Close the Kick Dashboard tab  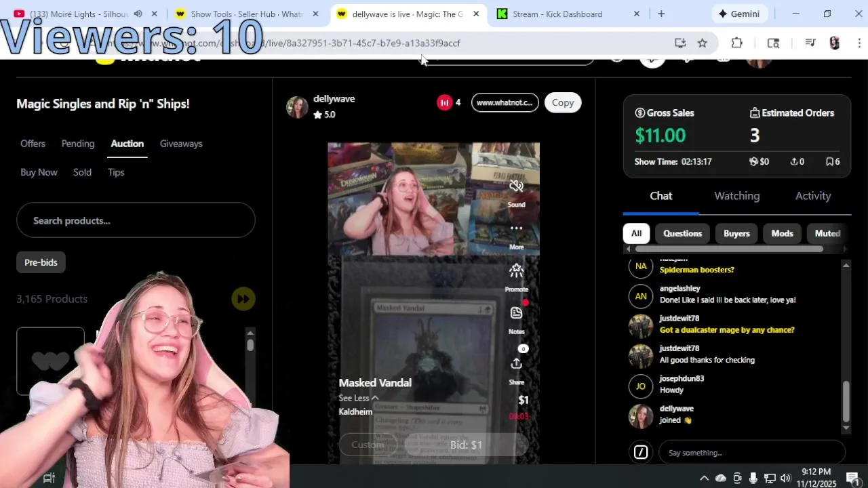[x=636, y=14]
